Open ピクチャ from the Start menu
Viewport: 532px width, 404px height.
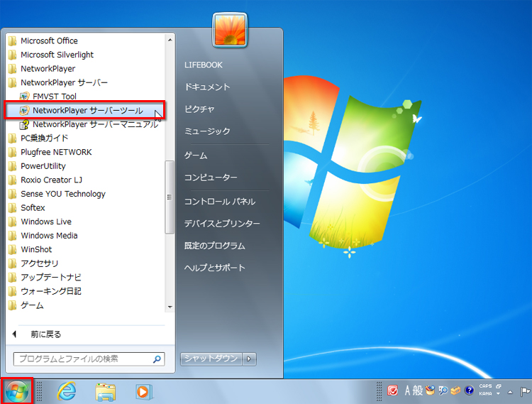pos(199,109)
